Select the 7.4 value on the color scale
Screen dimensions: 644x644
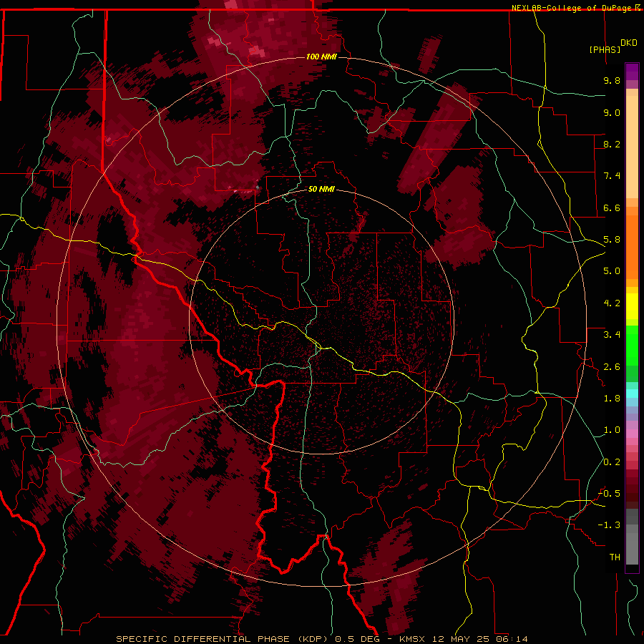tap(612, 176)
